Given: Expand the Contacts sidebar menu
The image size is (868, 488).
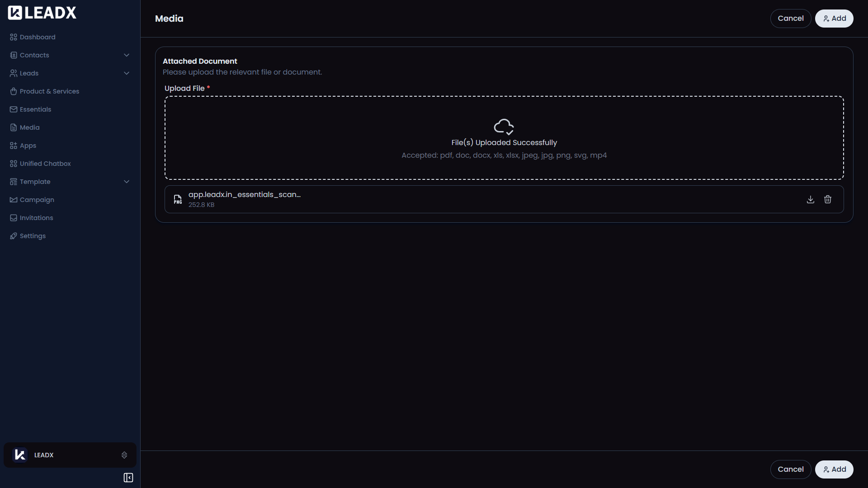Looking at the screenshot, I should click(127, 55).
